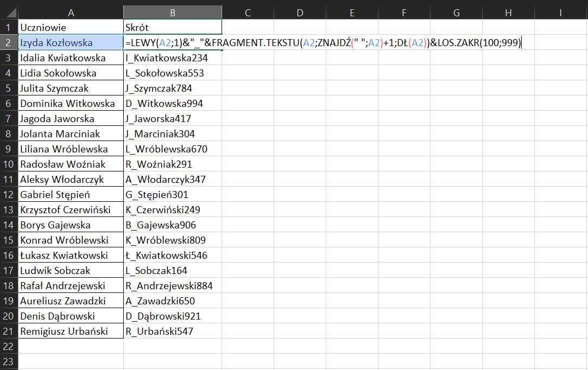Select the cell containing Łukasz Kwiatkowski
Viewport: 588px width, 370px height.
[x=71, y=255]
